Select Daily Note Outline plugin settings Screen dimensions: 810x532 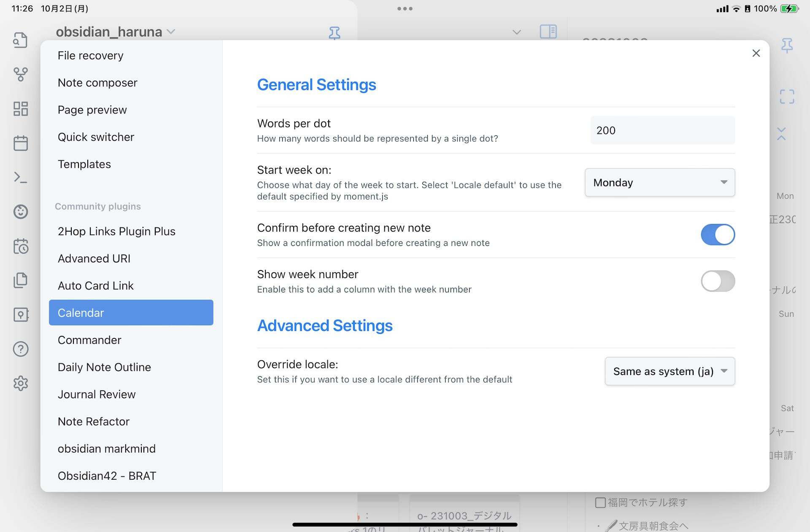point(104,367)
